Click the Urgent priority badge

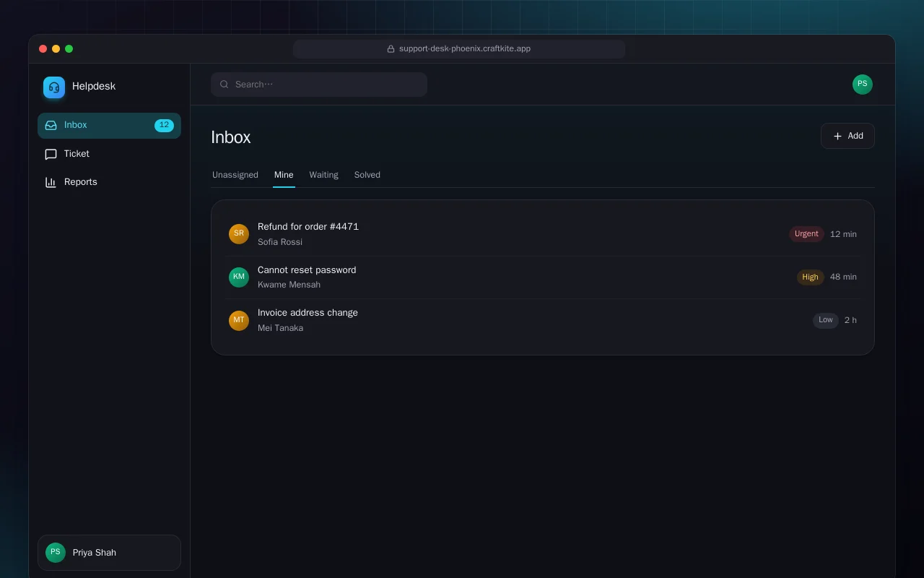(806, 234)
